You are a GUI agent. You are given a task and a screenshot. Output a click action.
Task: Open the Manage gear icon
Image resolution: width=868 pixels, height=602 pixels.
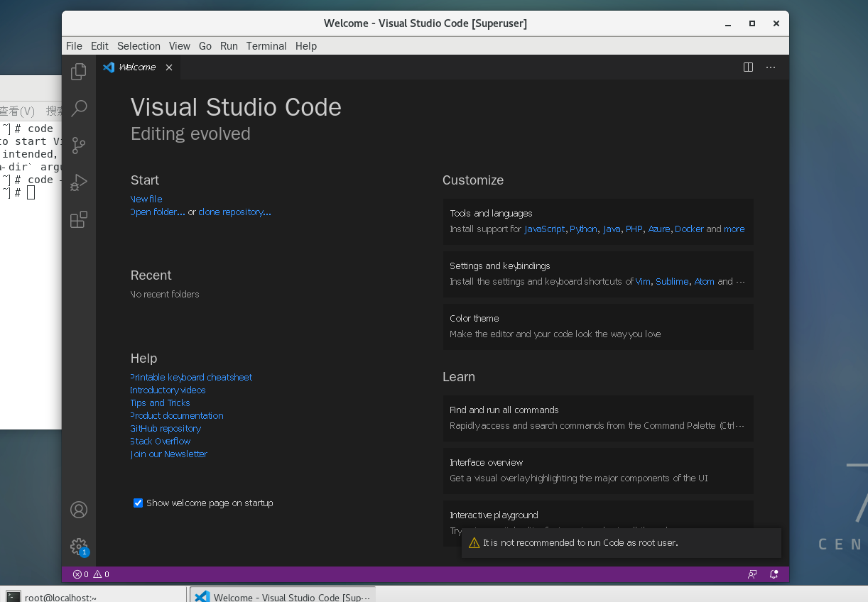tap(79, 547)
